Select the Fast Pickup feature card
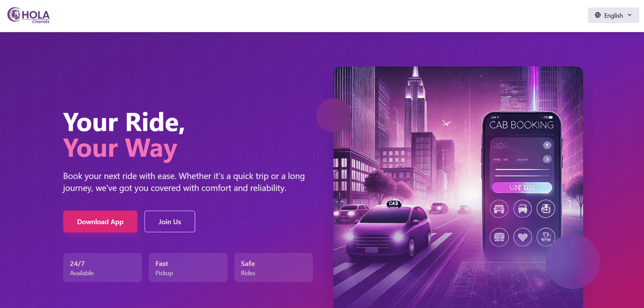The height and width of the screenshot is (308, 644). point(188,267)
